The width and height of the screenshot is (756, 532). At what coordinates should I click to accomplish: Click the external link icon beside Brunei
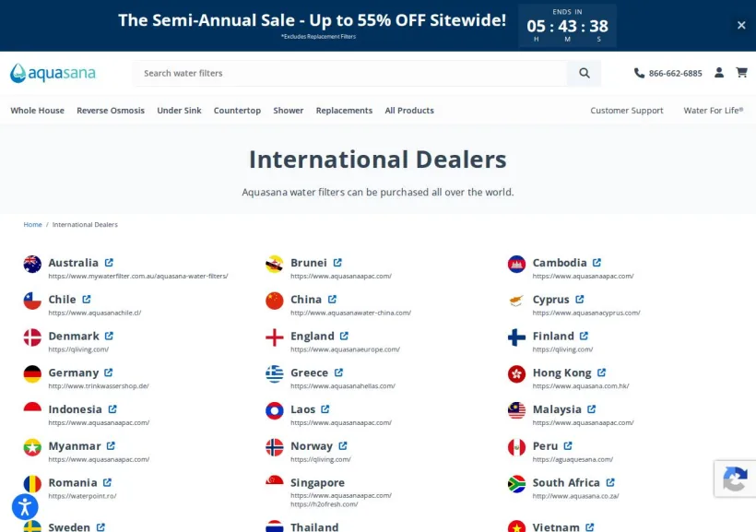(x=337, y=263)
